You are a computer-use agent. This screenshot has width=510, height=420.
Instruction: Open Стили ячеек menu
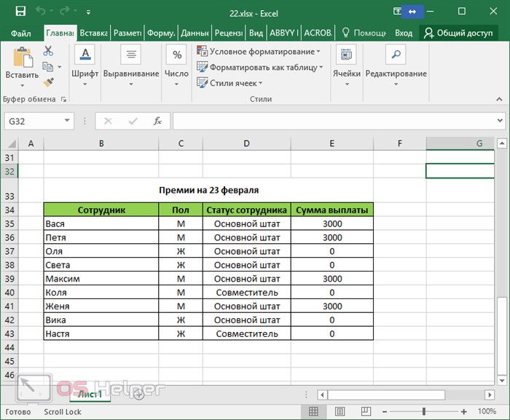[229, 83]
